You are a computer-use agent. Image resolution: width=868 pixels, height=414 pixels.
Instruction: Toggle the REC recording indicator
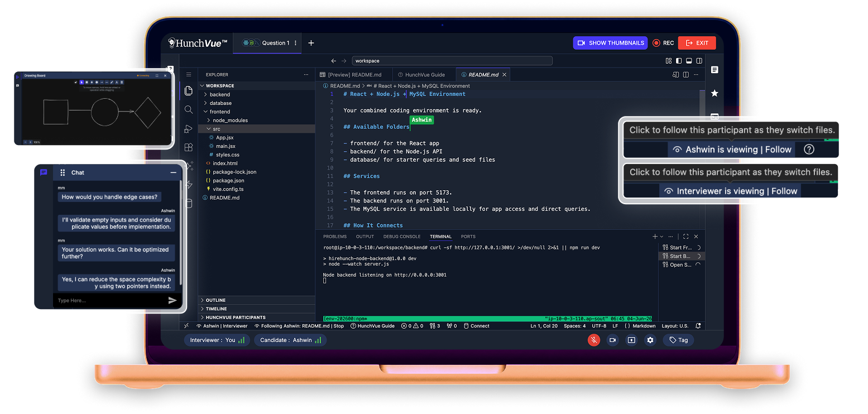point(663,43)
